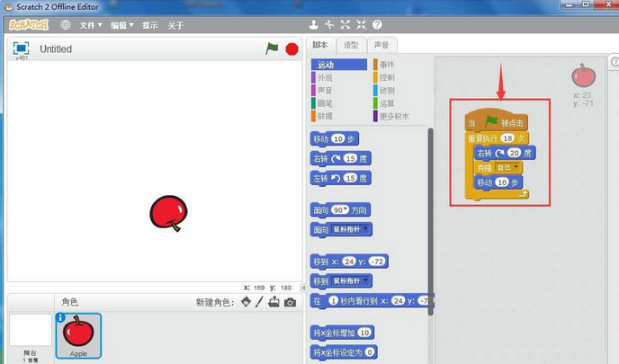This screenshot has height=364, width=619.
Task: Expand the 克隆 自己 dropdown in script
Action: (516, 167)
